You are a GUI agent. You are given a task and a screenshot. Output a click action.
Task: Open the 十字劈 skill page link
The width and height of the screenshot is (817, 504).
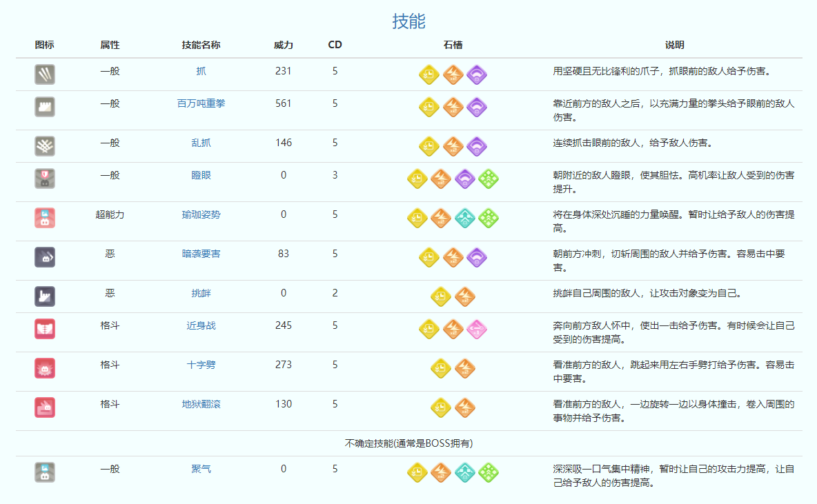pos(201,364)
